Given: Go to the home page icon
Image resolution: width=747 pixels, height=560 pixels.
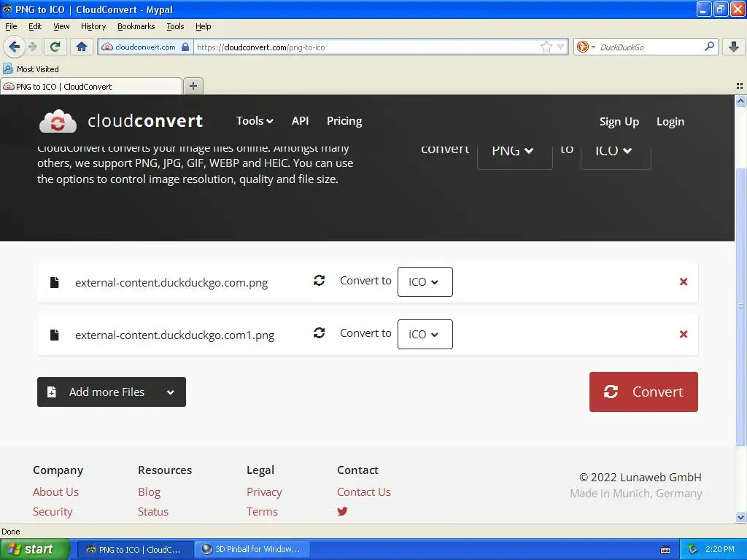Looking at the screenshot, I should click(82, 47).
